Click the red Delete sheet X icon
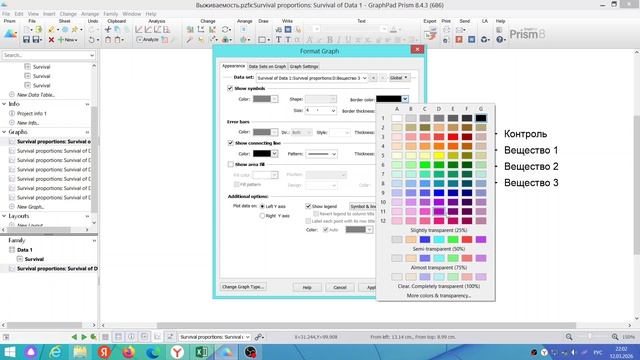Screen dimensions: 640x360 [51, 40]
